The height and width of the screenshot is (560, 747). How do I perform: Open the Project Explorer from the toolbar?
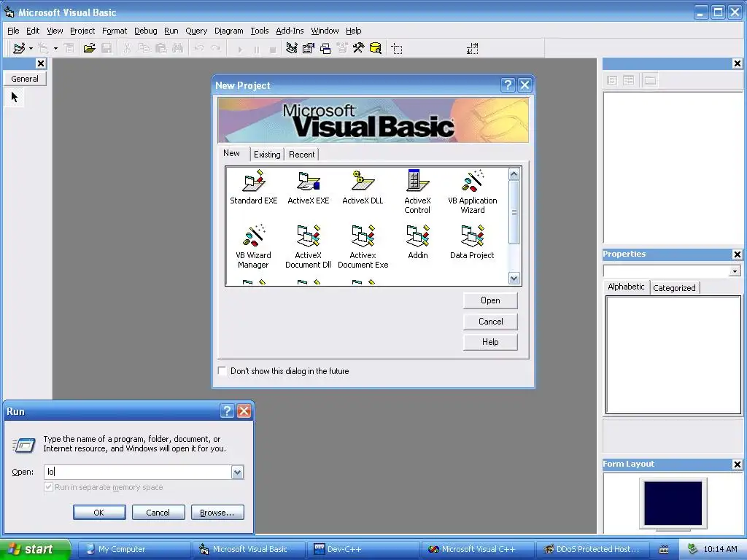292,48
